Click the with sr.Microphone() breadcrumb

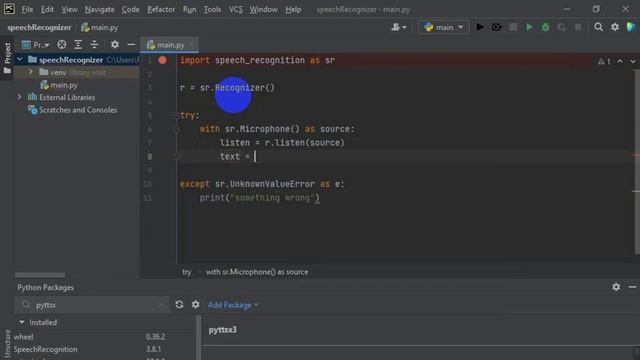pos(257,272)
